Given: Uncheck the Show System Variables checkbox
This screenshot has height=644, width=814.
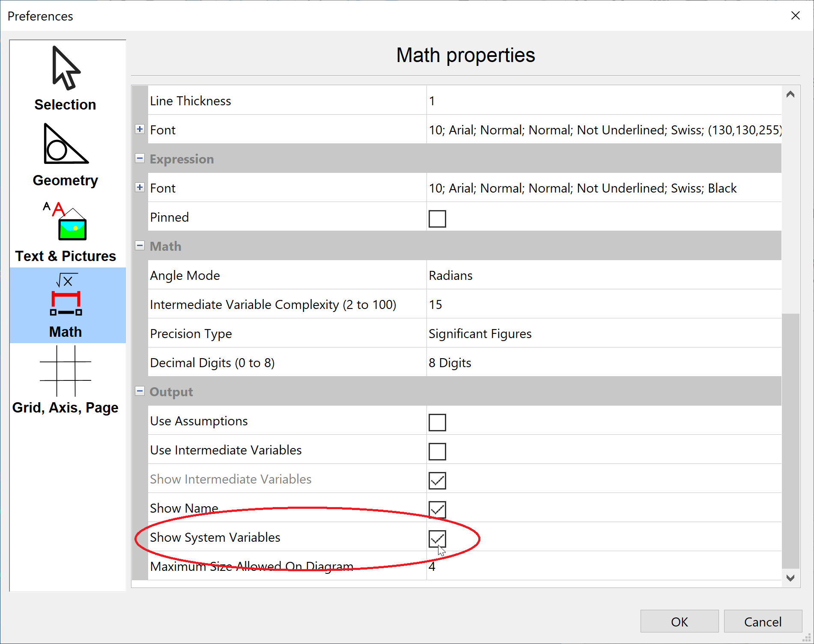Looking at the screenshot, I should point(437,539).
